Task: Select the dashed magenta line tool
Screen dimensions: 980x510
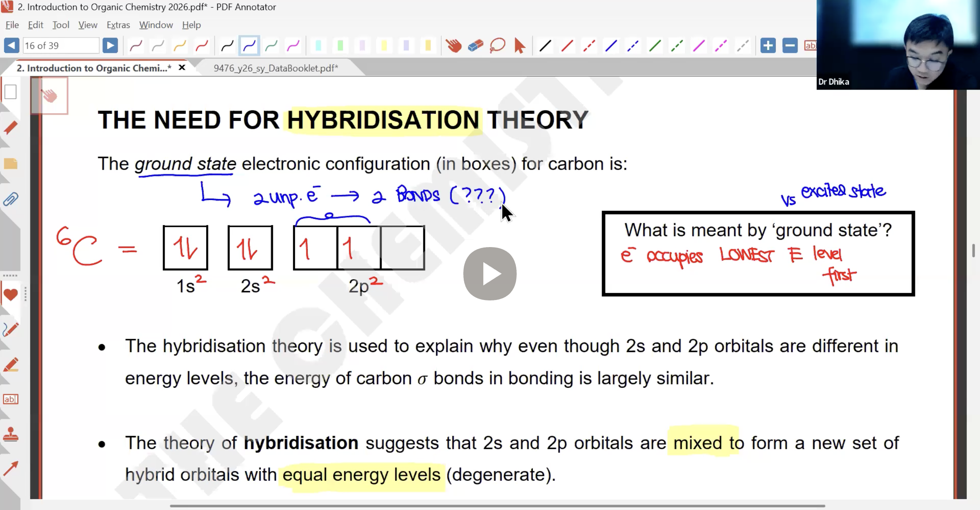Action: click(720, 46)
